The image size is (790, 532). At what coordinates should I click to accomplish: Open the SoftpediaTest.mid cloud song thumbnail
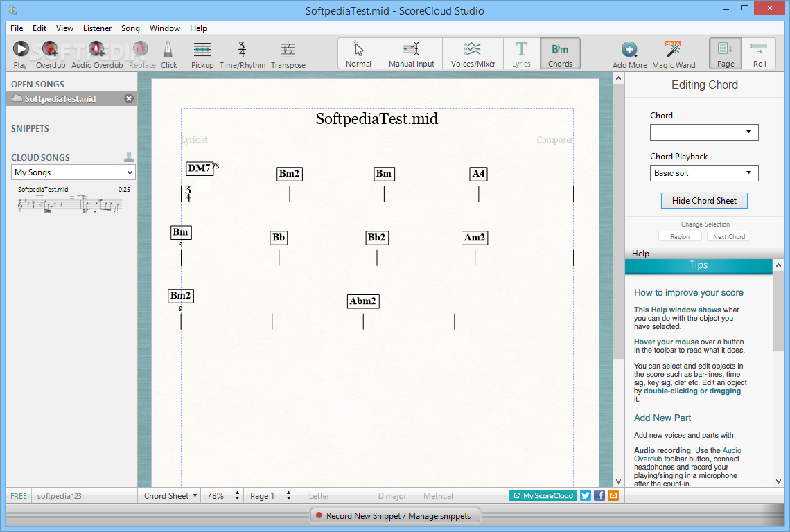69,205
